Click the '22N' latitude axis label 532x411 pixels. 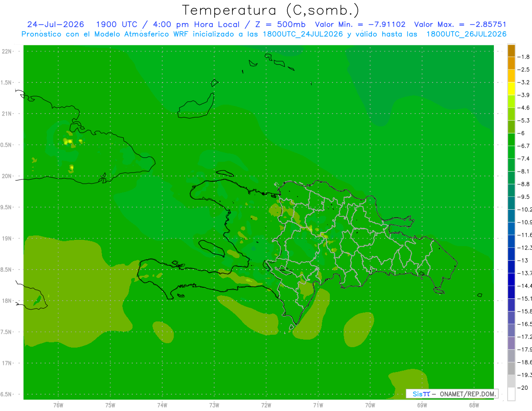pyautogui.click(x=7, y=51)
